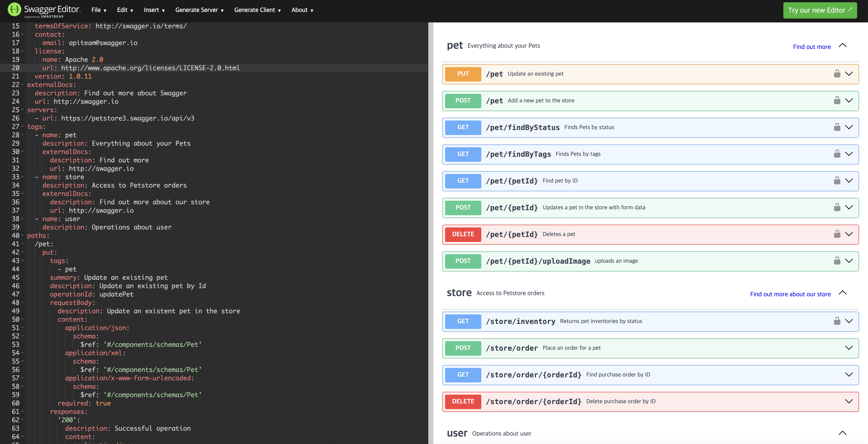Click 'Returns pet inventories by status' summary
The image size is (868, 444).
click(x=601, y=321)
